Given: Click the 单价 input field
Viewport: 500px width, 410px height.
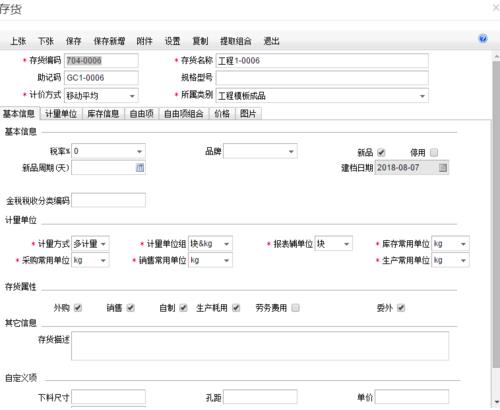Looking at the screenshot, I should tap(412, 397).
